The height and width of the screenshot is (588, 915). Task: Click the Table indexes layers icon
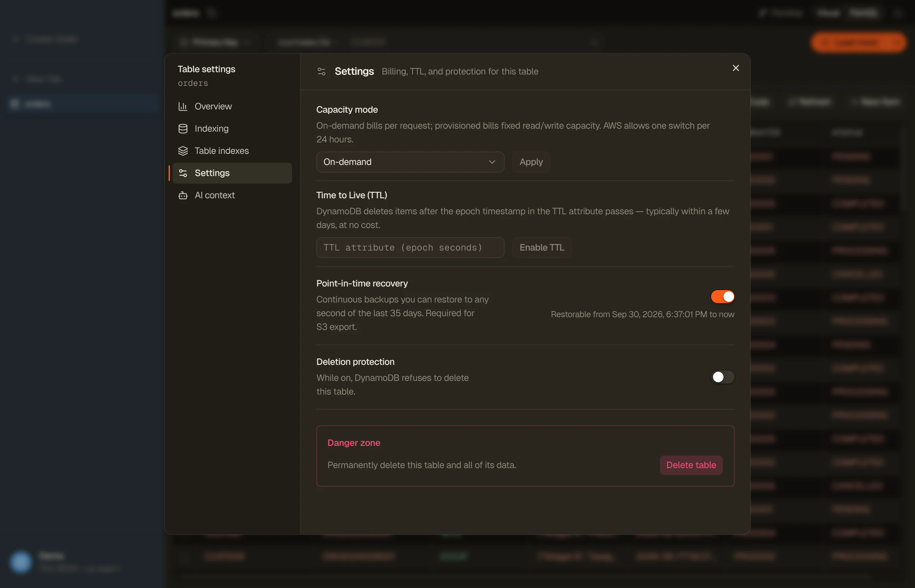[183, 151]
